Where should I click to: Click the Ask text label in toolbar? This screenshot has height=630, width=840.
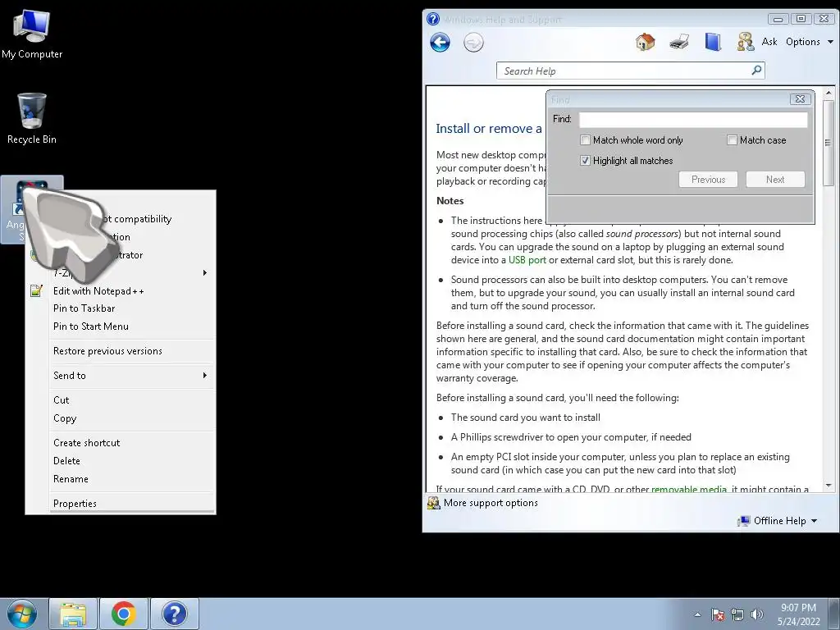[769, 42]
